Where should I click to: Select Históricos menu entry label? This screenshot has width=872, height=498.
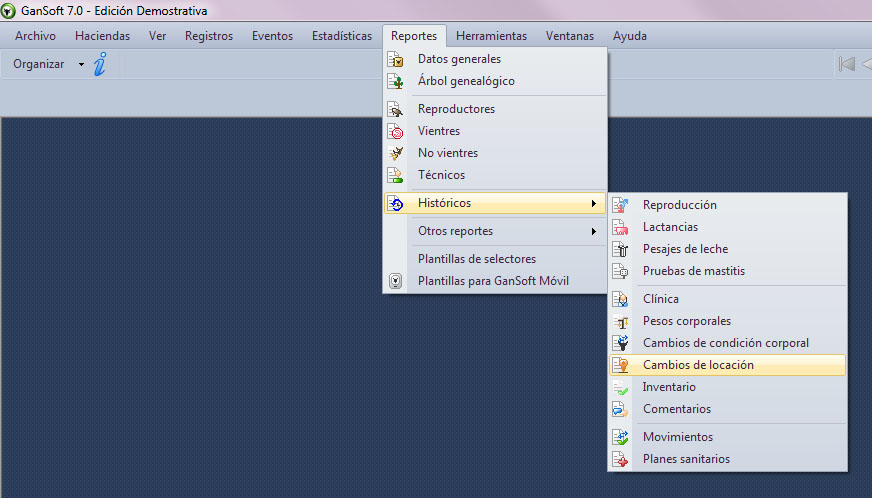444,203
